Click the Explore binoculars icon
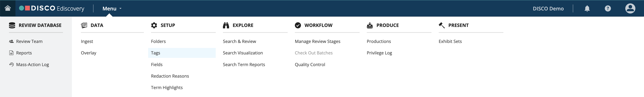Image resolution: width=644 pixels, height=97 pixels. 226,25
